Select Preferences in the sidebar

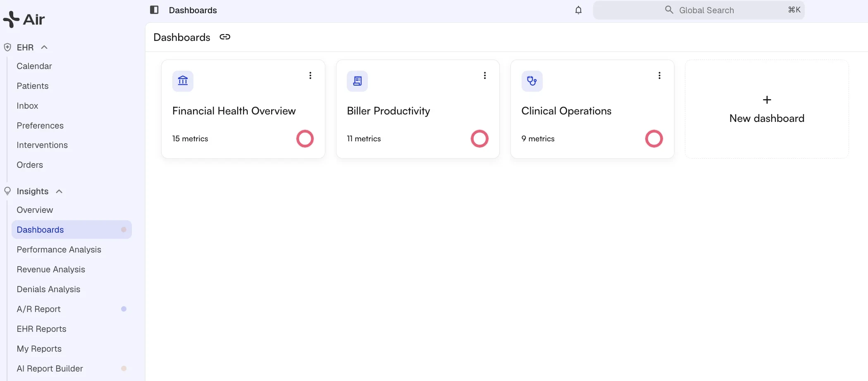point(40,126)
